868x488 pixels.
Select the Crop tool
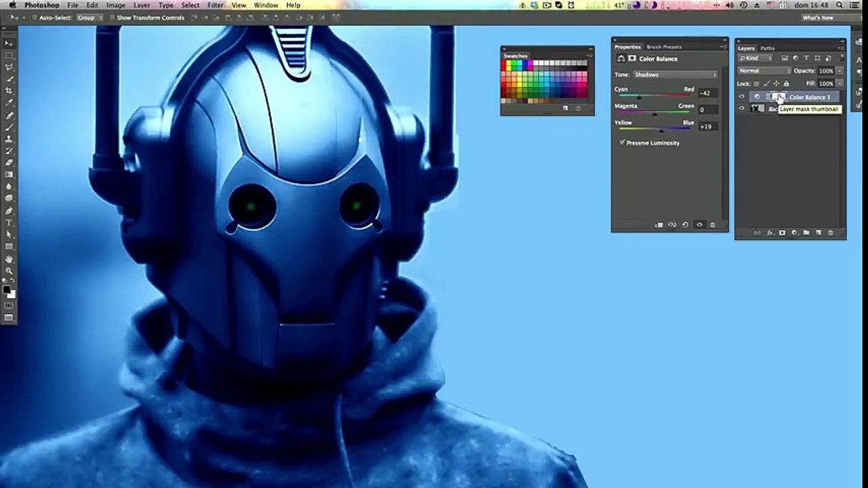tap(9, 91)
